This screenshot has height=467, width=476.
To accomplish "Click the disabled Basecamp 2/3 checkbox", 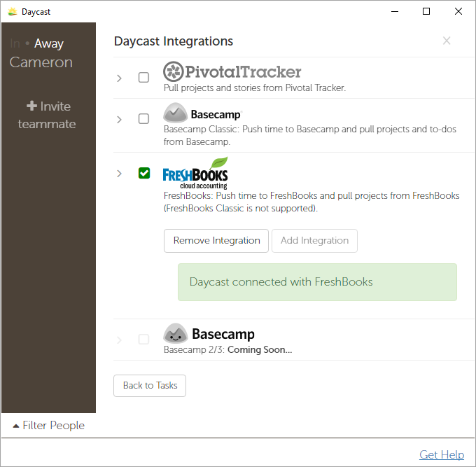I will point(143,339).
